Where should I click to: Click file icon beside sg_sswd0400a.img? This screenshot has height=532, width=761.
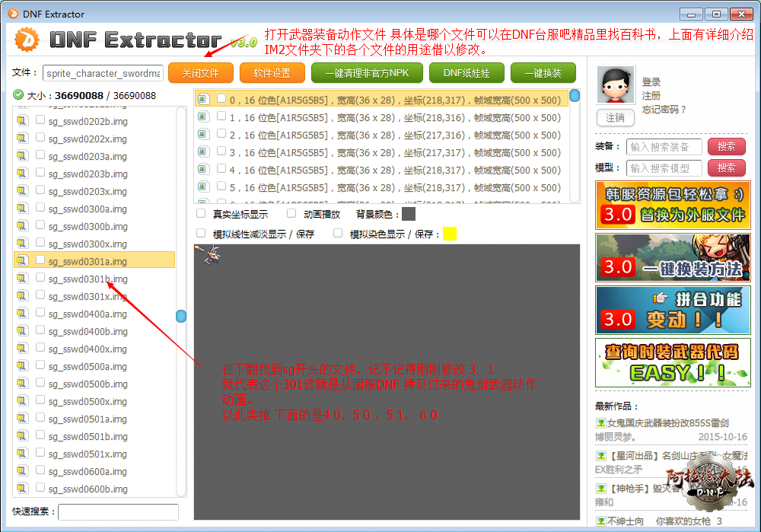coord(22,314)
